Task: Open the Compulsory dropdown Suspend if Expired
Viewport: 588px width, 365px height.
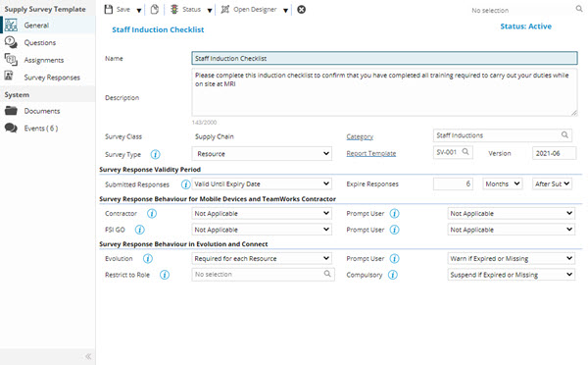Action: [x=512, y=275]
